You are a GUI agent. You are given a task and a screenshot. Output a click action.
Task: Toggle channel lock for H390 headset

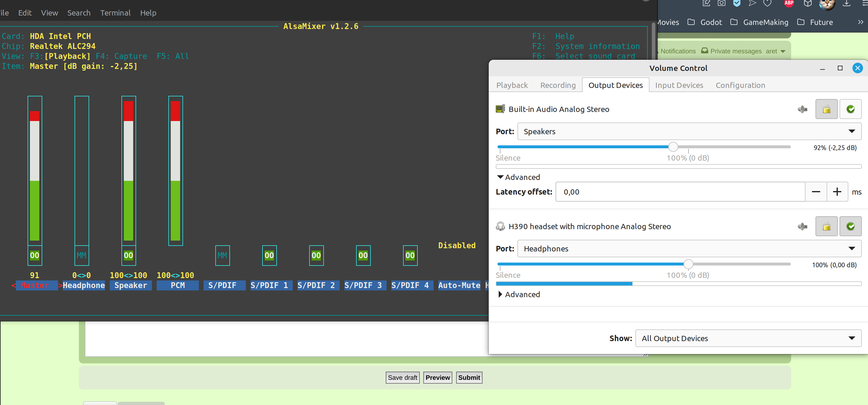[x=826, y=226]
